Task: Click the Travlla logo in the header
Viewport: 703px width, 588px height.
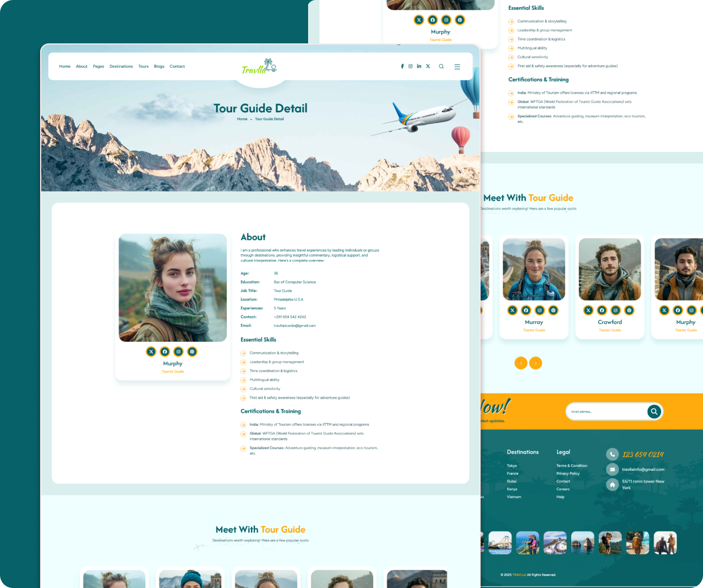Action: [259, 67]
